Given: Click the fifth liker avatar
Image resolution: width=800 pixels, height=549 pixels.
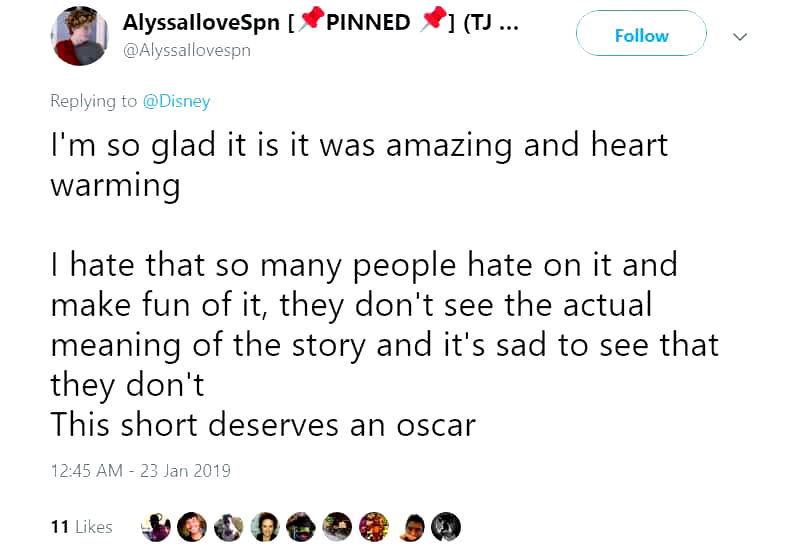Looking at the screenshot, I should tap(302, 526).
